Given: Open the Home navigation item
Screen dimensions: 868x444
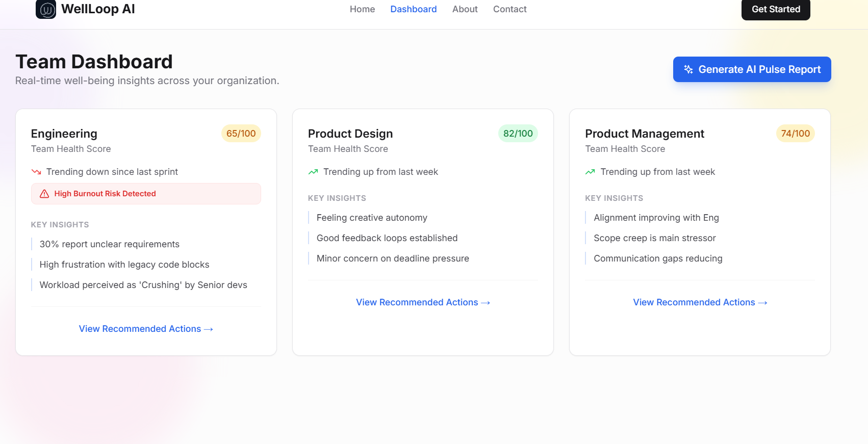Looking at the screenshot, I should (362, 9).
